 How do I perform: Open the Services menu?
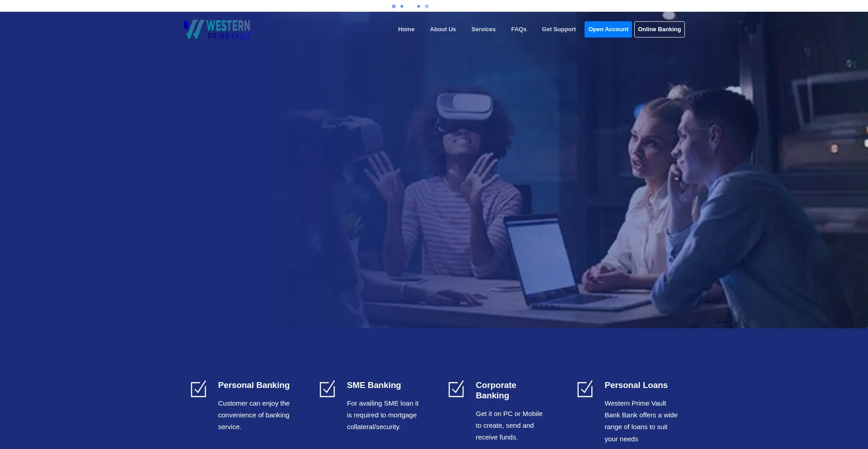[483, 29]
